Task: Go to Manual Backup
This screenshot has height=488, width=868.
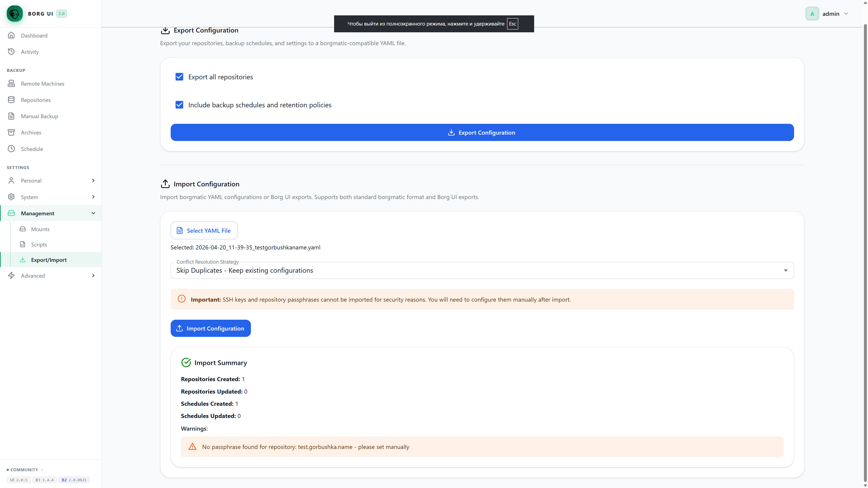Action: 39,116
